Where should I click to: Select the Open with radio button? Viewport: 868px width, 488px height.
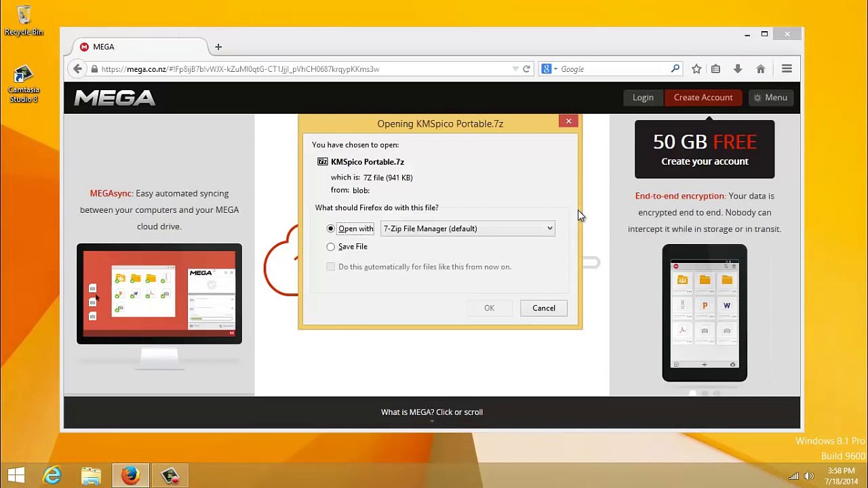coord(331,228)
